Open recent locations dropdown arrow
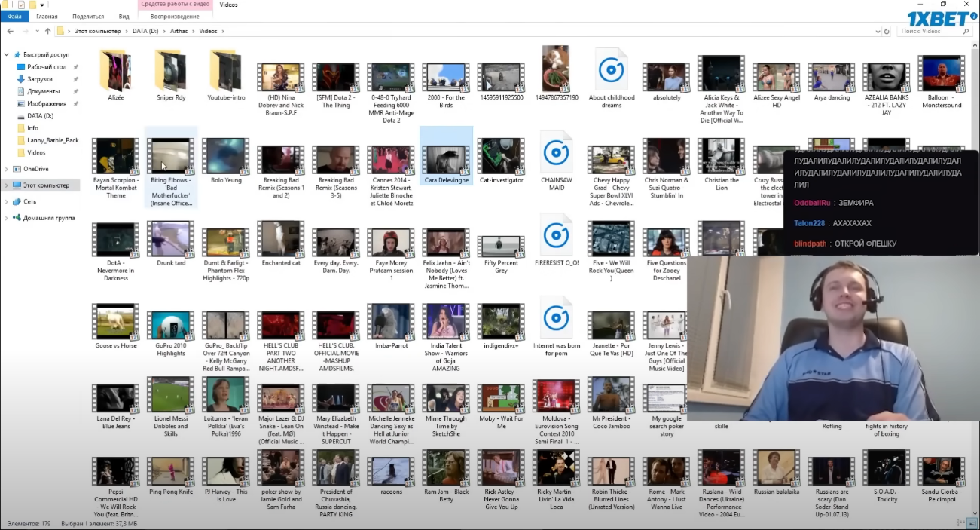Screen dimensions: 980x530 (x=38, y=31)
